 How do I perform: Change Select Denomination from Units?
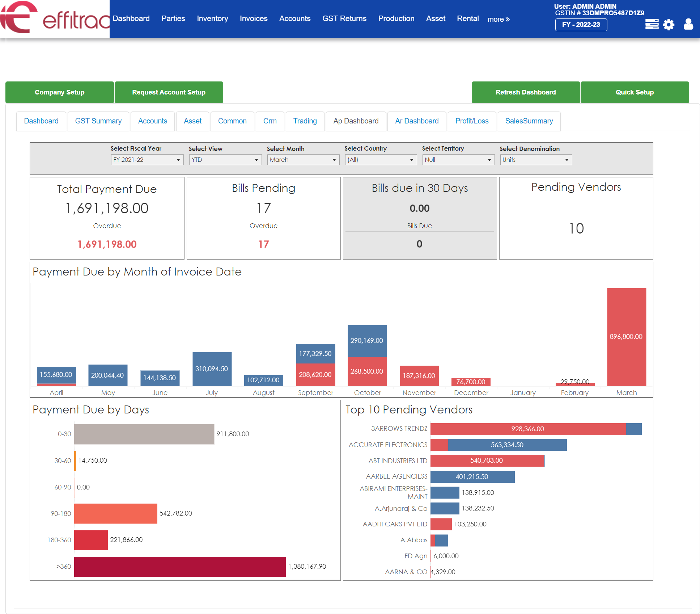tap(535, 159)
